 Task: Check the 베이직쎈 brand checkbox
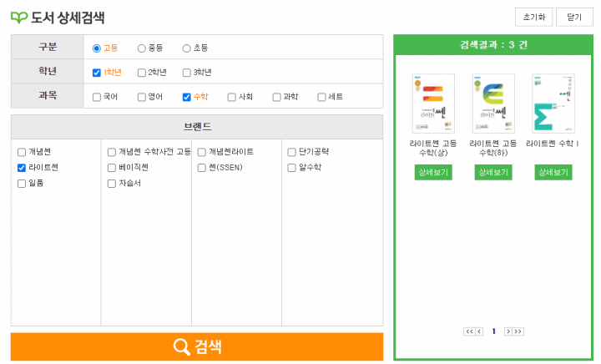pos(112,168)
